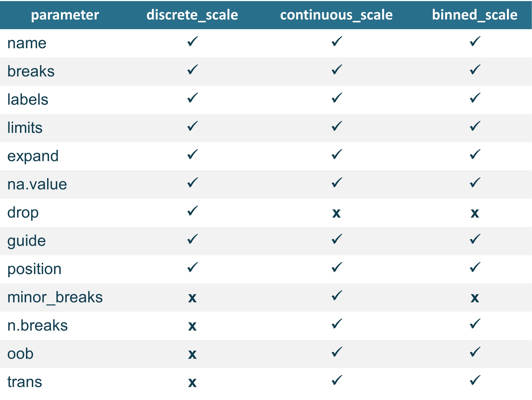Click the checkmark for guide under binned_scale
This screenshot has height=400, width=532.
(x=475, y=239)
